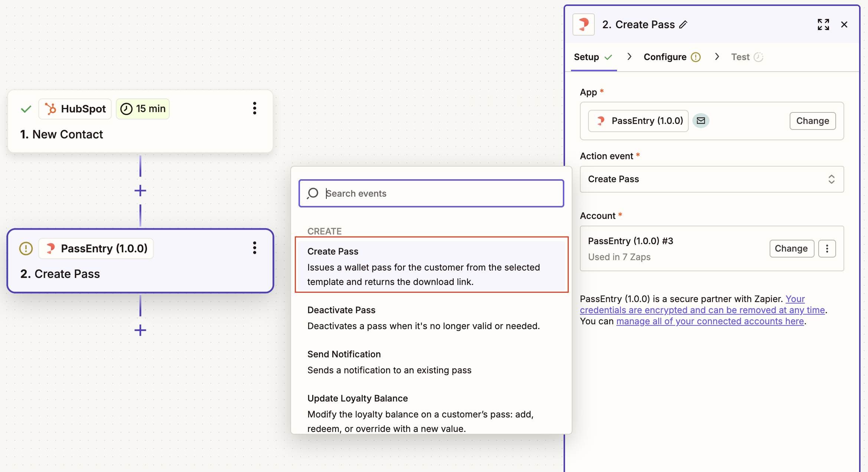Open manage all connected accounts link
The image size is (868, 472).
(710, 321)
